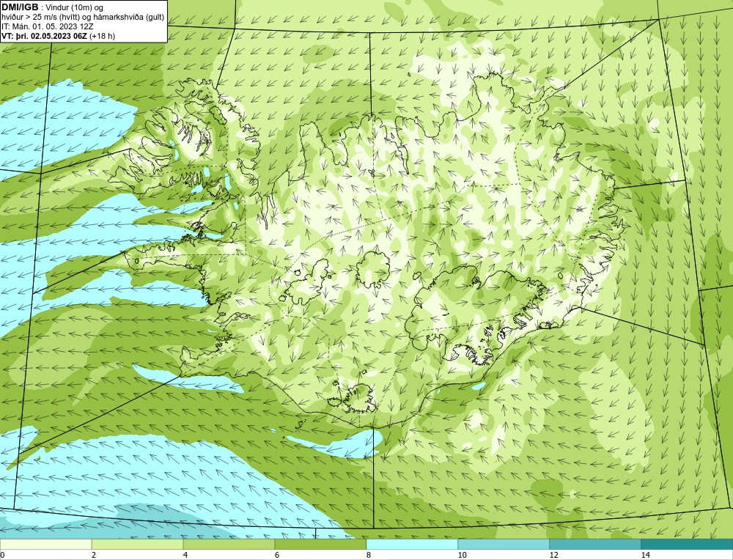Click the legend value label '10'
The height and width of the screenshot is (560, 733).
[x=463, y=555]
